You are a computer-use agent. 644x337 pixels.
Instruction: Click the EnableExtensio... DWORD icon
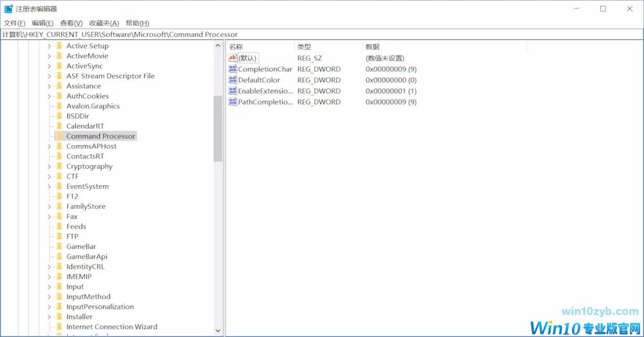(232, 91)
